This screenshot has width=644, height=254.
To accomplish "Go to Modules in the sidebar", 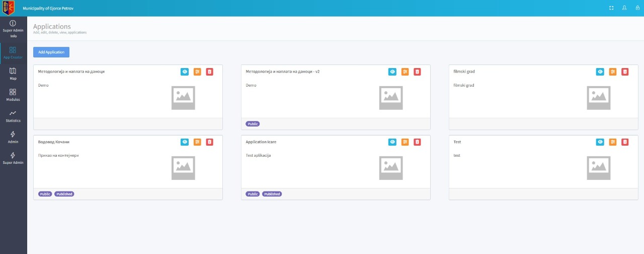I will (13, 95).
